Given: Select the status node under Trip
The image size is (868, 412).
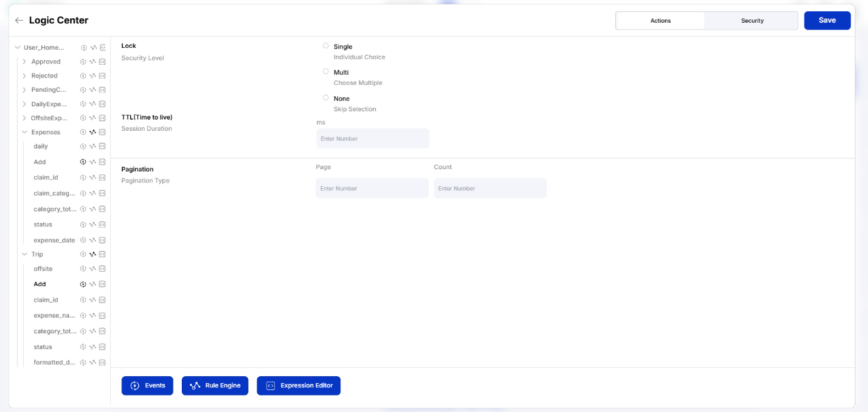Looking at the screenshot, I should coord(42,347).
